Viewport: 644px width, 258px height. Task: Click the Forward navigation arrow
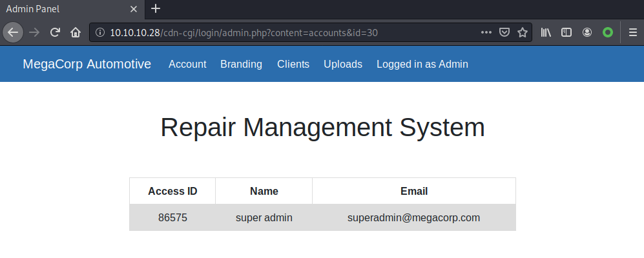(34, 32)
